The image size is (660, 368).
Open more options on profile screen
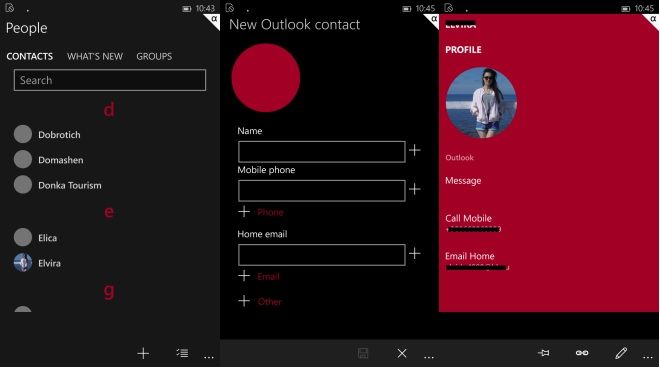pyautogui.click(x=648, y=357)
